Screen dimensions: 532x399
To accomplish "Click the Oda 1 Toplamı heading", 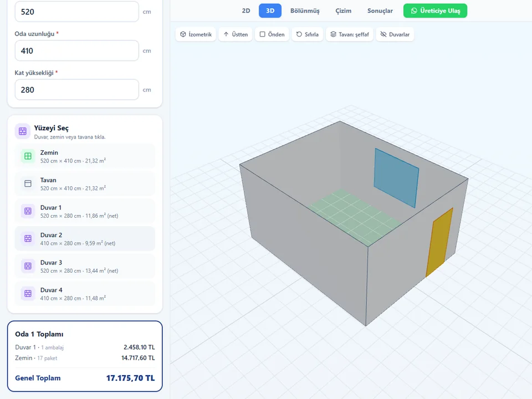I will click(39, 334).
